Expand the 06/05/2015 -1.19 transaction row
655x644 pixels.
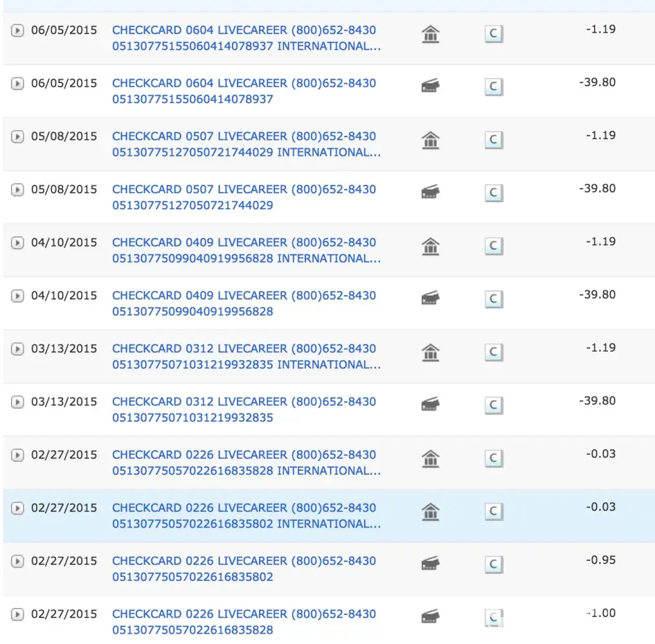[17, 30]
